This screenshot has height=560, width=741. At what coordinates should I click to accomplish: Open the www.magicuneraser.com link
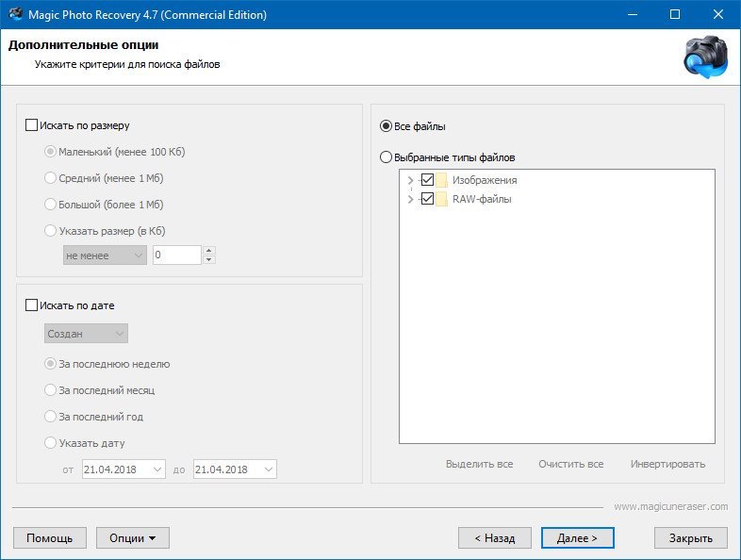(671, 506)
